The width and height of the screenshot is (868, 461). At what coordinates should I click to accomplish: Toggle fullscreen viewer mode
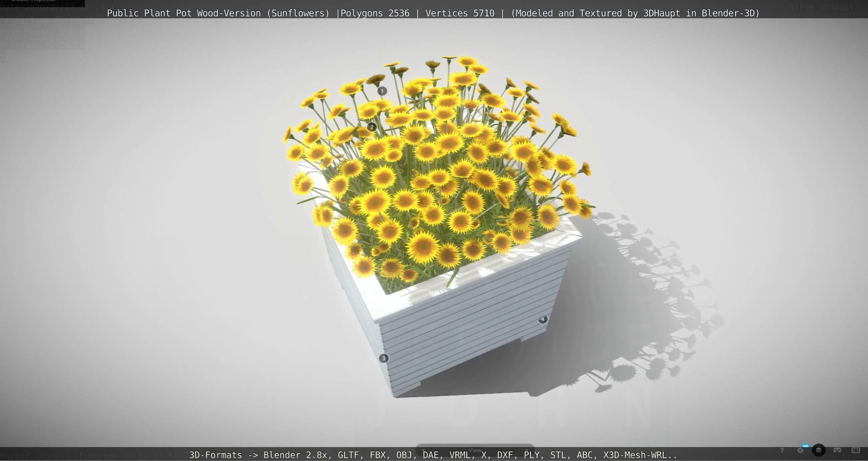[x=855, y=450]
